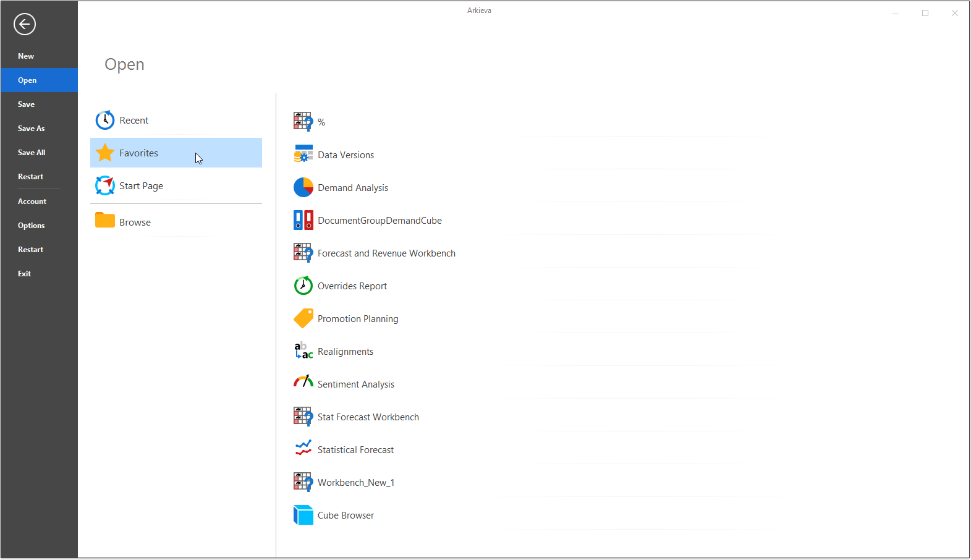Open Promotion Planning label
The height and width of the screenshot is (560, 971).
tap(358, 319)
